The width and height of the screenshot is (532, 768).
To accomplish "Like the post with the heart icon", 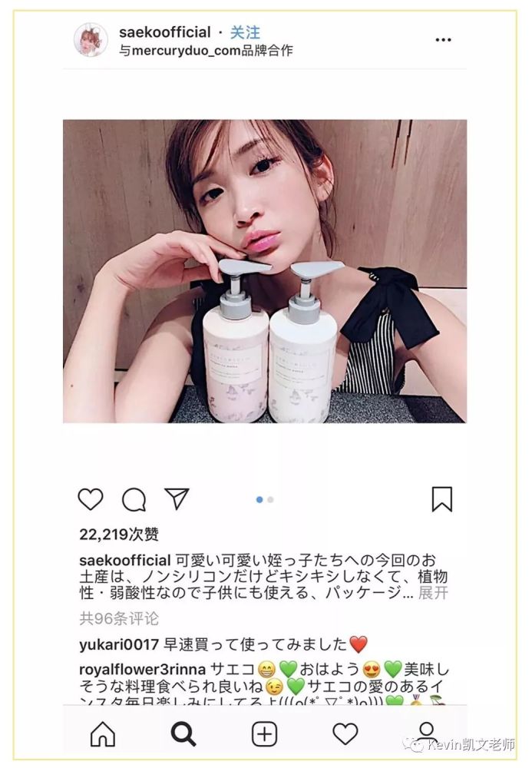I will pos(91,500).
